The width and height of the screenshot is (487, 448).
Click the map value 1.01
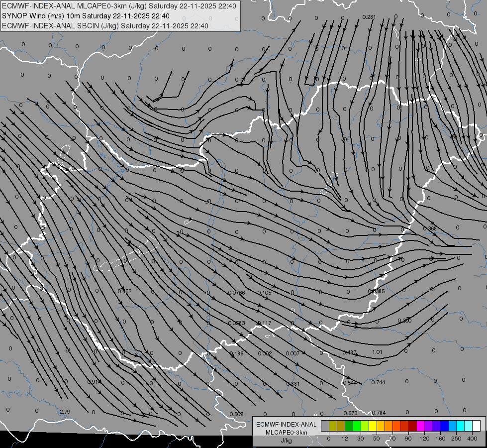click(377, 352)
